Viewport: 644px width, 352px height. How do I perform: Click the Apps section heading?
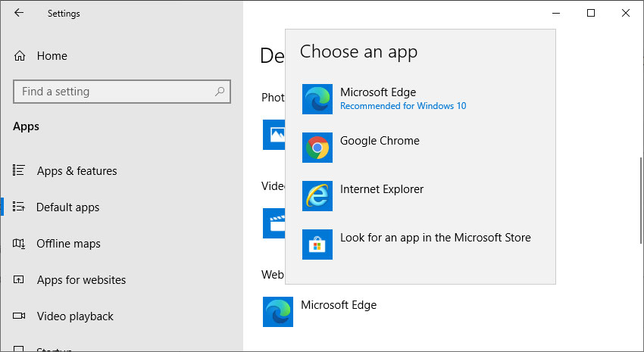(26, 126)
